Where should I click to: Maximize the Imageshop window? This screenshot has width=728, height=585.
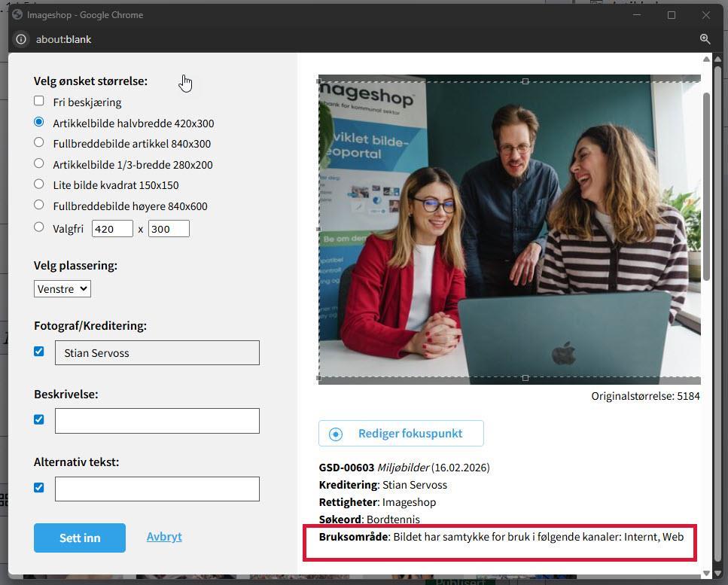tap(671, 15)
